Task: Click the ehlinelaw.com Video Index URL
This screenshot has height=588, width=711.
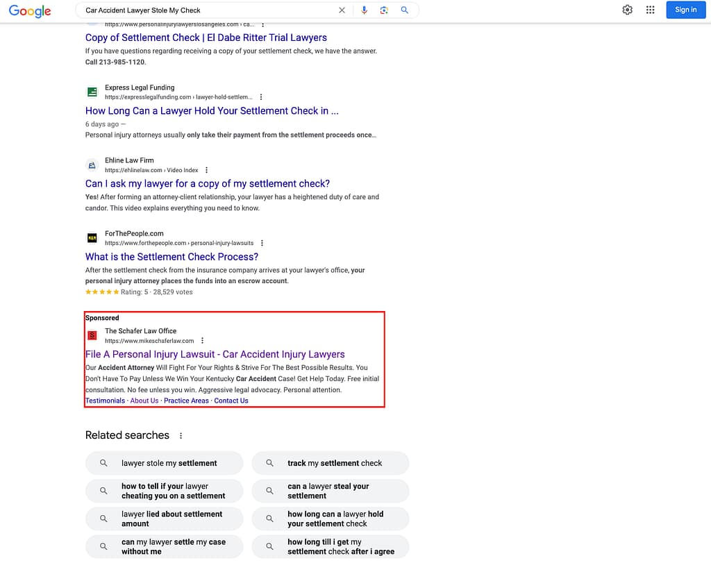Action: point(151,170)
